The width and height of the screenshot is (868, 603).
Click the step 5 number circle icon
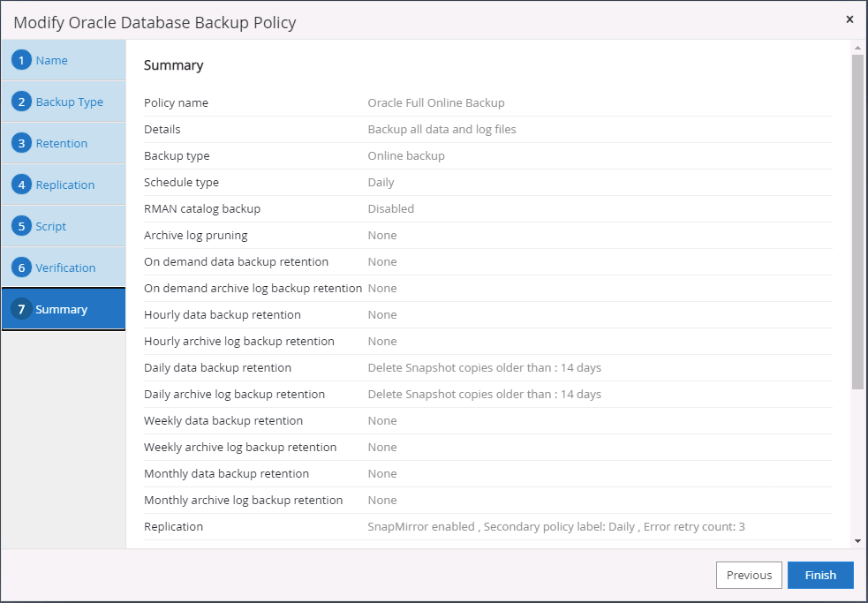pos(22,226)
